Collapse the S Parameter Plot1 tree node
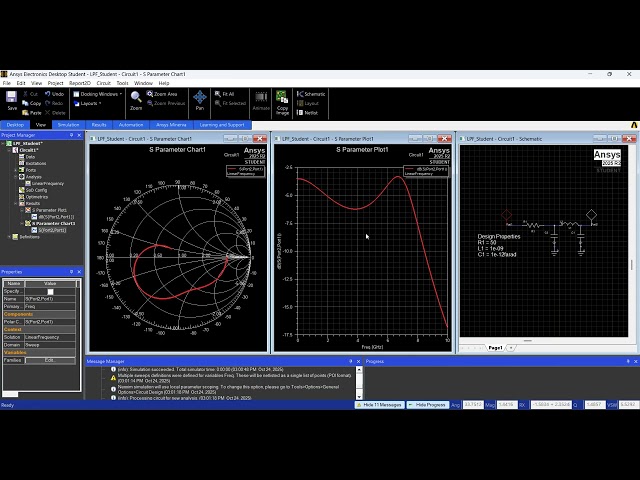Viewport: 640px width, 480px height. [x=22, y=210]
